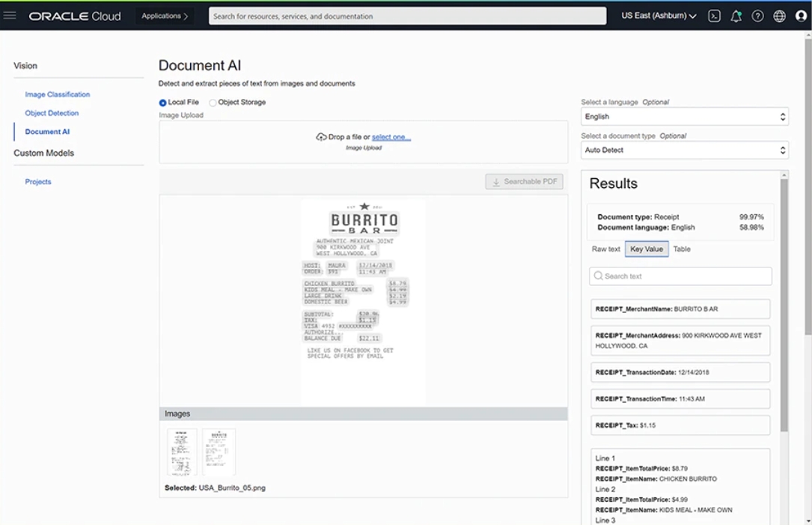Select the Object Storage radio button
The width and height of the screenshot is (812, 525).
point(213,103)
